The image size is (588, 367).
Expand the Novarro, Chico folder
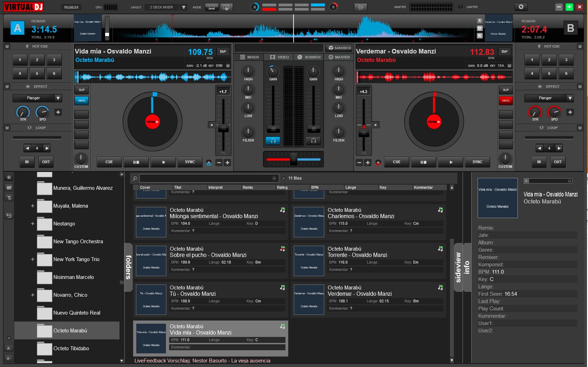(x=32, y=295)
